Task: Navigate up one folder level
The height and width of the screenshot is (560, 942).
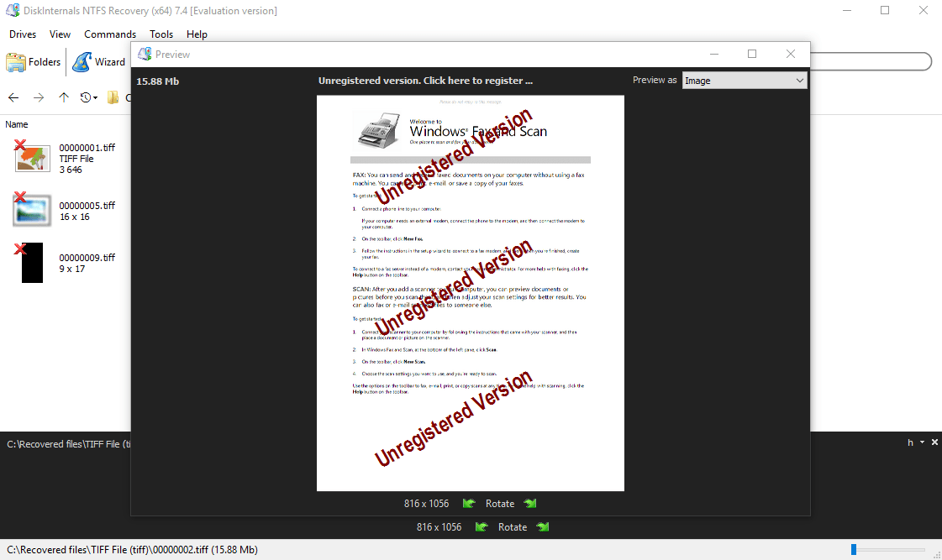Action: [x=64, y=97]
